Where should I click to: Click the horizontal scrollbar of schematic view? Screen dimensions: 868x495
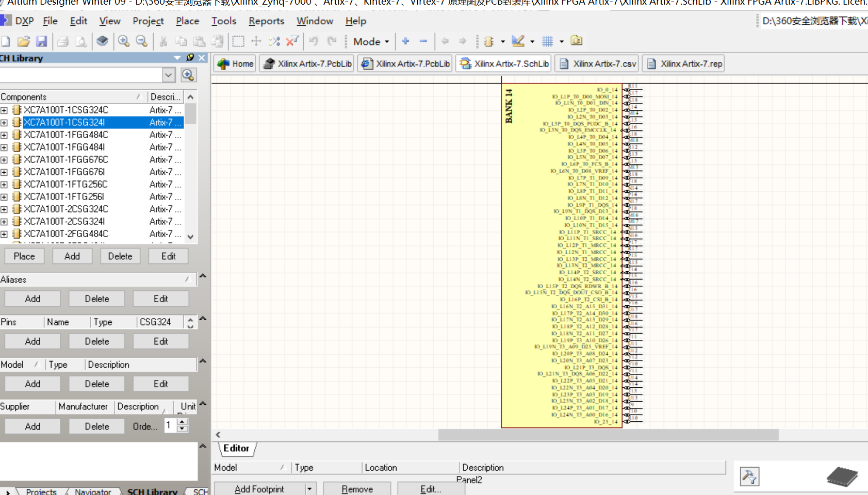[608, 435]
